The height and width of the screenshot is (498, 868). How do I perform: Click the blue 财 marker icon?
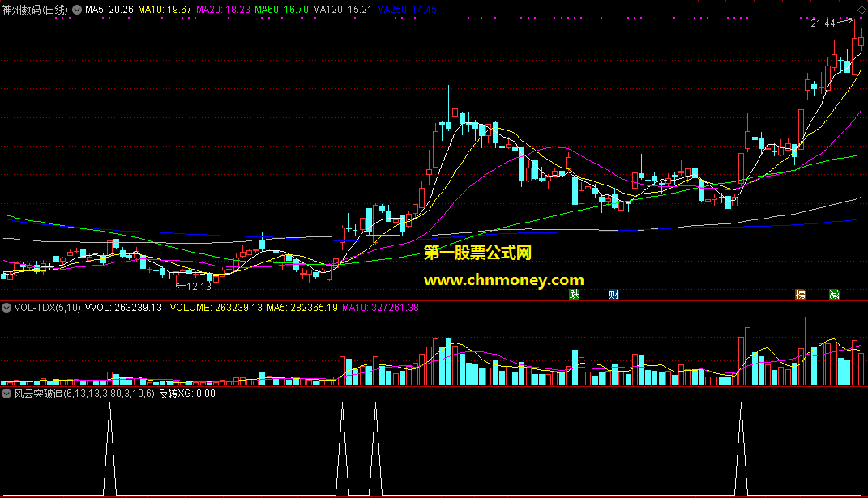point(614,295)
